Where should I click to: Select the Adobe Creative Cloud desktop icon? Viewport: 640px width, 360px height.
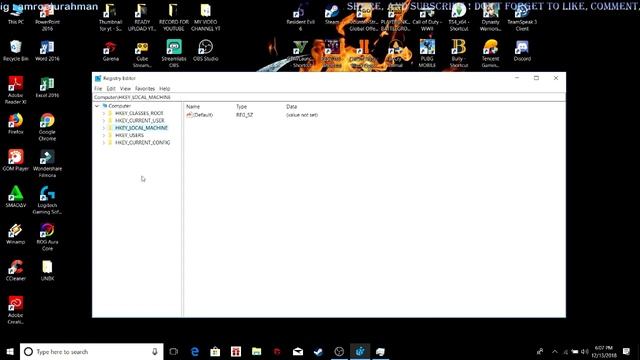tap(16, 310)
